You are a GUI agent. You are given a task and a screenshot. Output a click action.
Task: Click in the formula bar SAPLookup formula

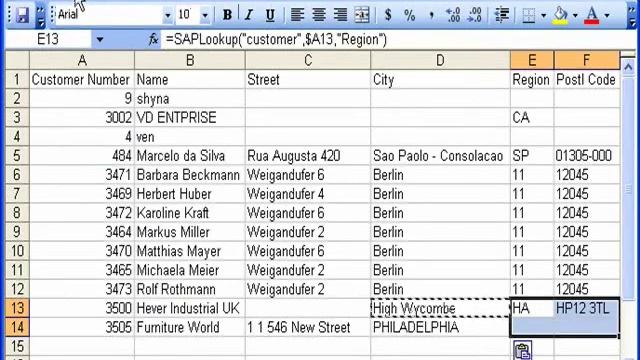click(x=276, y=40)
